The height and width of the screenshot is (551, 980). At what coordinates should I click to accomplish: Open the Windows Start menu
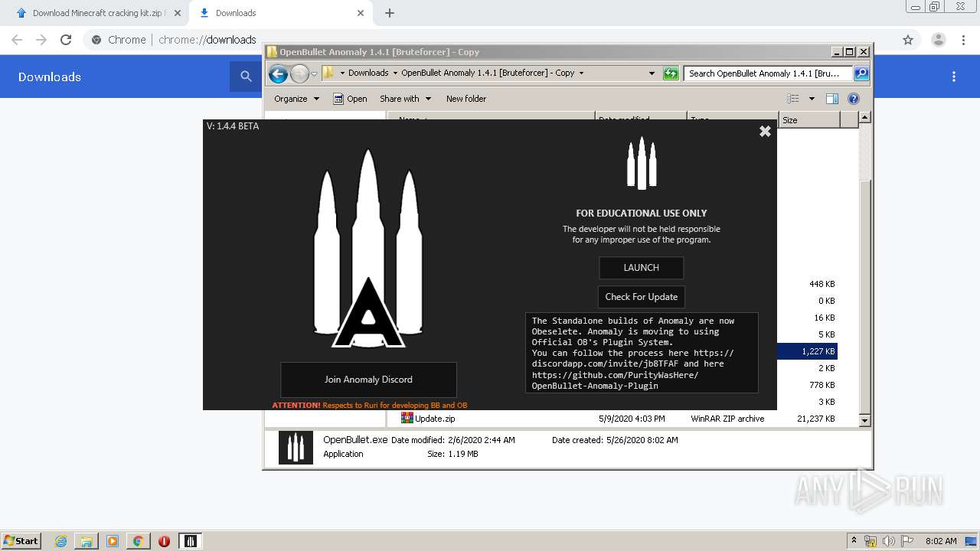21,540
